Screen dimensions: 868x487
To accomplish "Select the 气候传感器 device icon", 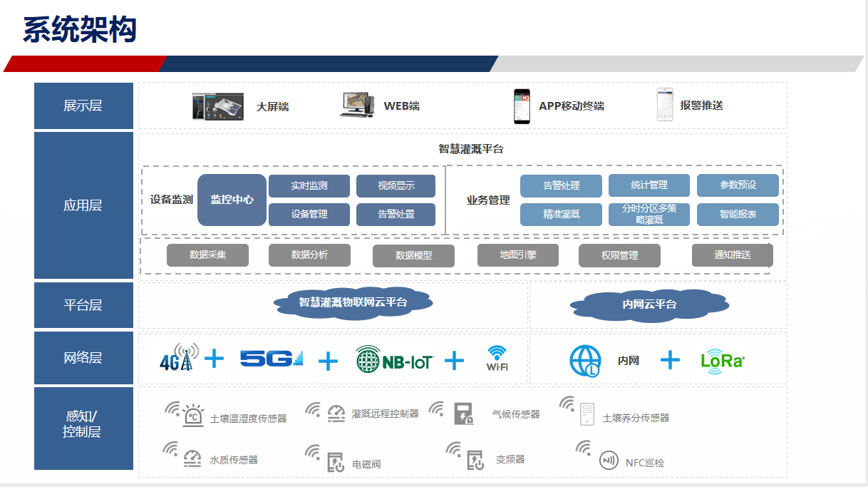I will (x=463, y=414).
